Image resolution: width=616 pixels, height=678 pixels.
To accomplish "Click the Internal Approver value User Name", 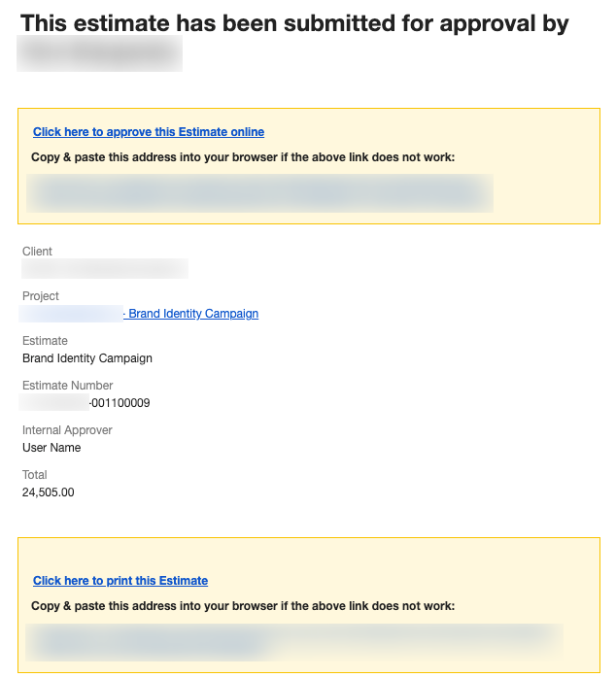I will [51, 448].
